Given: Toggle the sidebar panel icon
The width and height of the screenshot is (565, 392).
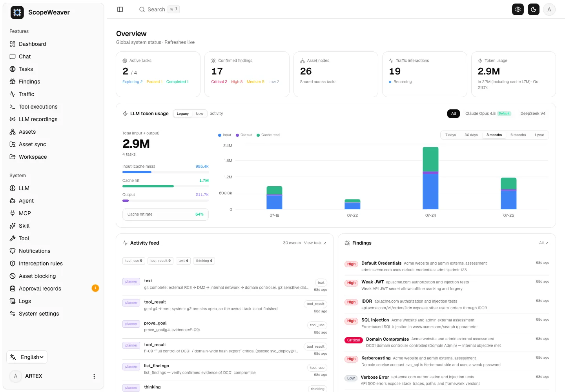Looking at the screenshot, I should click(x=120, y=9).
